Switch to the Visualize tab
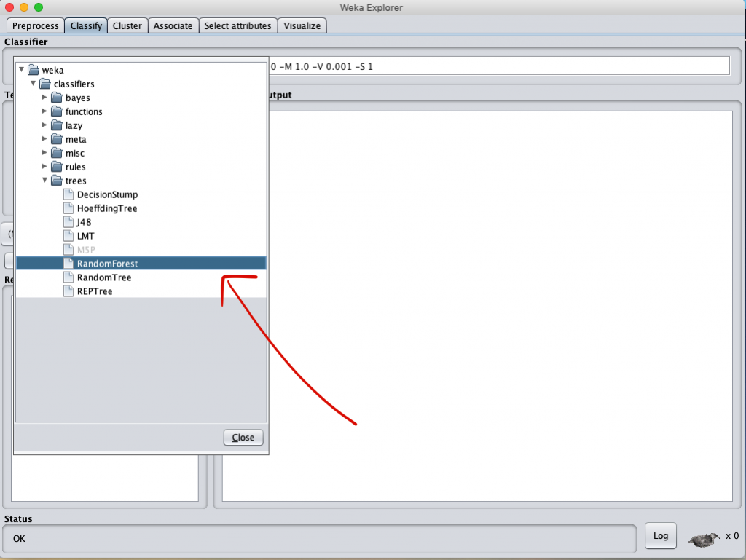The width and height of the screenshot is (746, 560). tap(302, 25)
